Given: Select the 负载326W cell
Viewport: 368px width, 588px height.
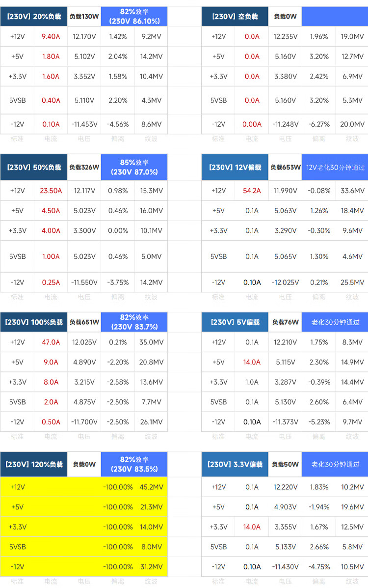Looking at the screenshot, I should [84, 167].
